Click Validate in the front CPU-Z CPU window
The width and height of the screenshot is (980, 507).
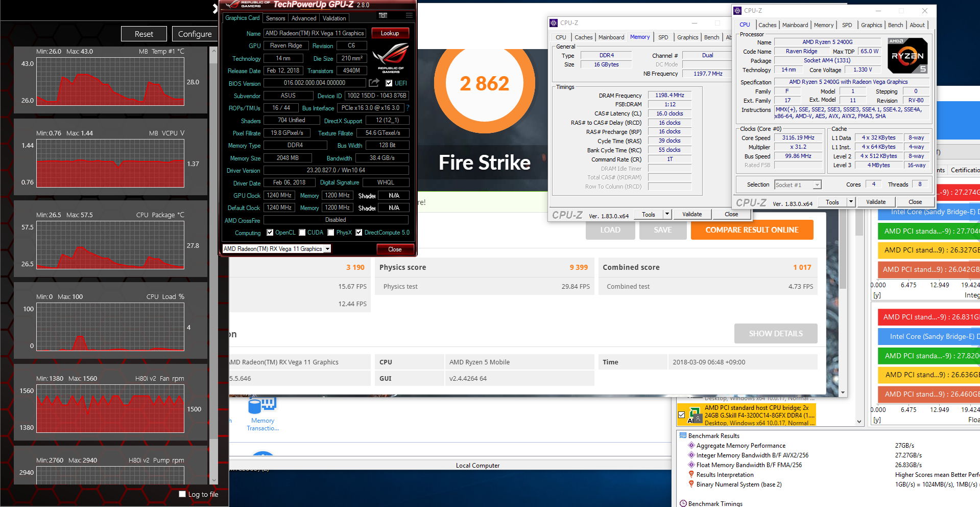point(876,202)
